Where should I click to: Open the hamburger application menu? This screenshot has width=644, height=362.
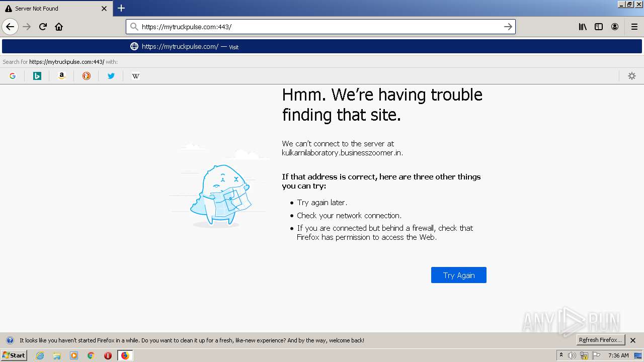pos(634,27)
